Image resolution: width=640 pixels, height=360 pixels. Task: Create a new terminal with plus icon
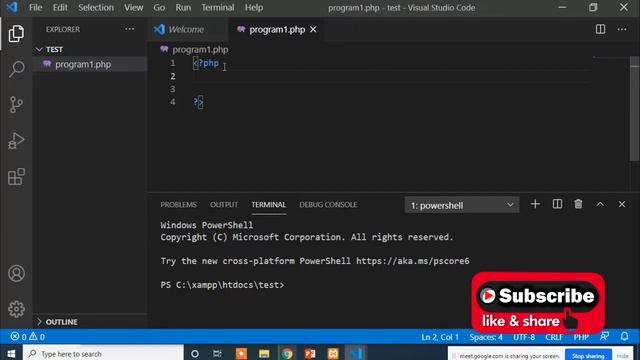[535, 204]
